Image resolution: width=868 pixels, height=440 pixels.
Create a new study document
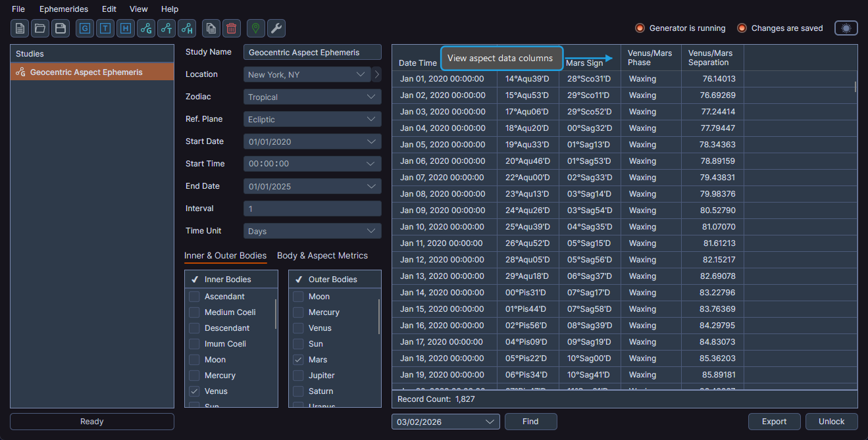(19, 28)
